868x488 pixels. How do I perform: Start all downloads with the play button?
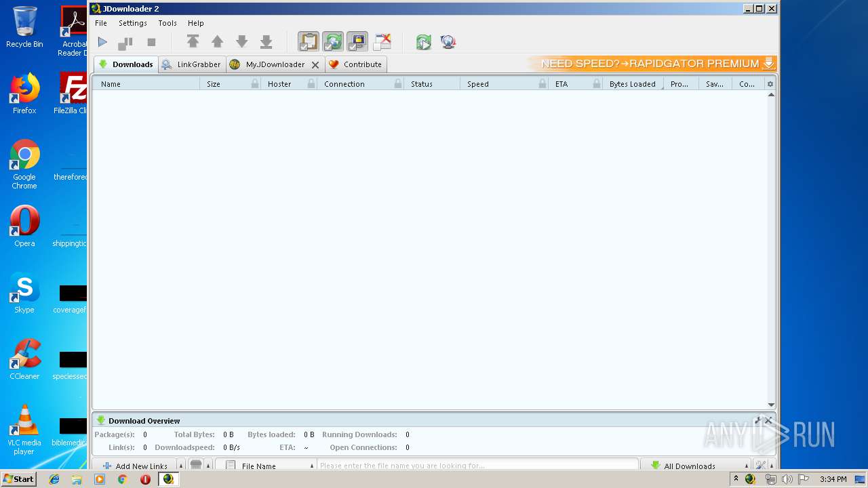(x=102, y=42)
